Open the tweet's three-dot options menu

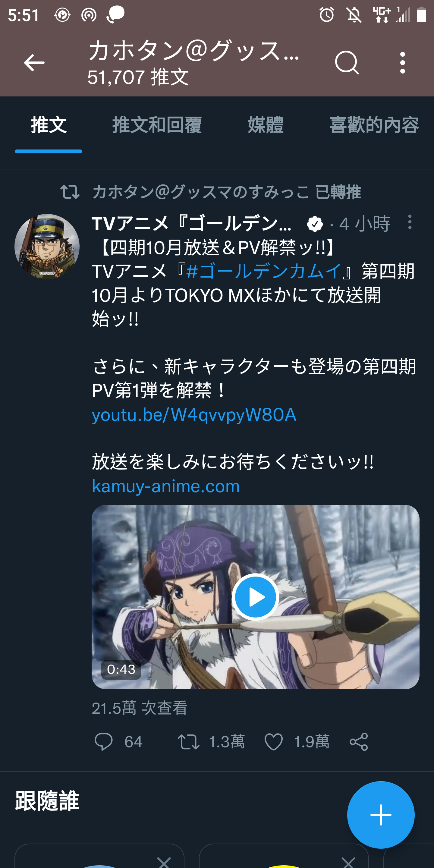(x=409, y=222)
